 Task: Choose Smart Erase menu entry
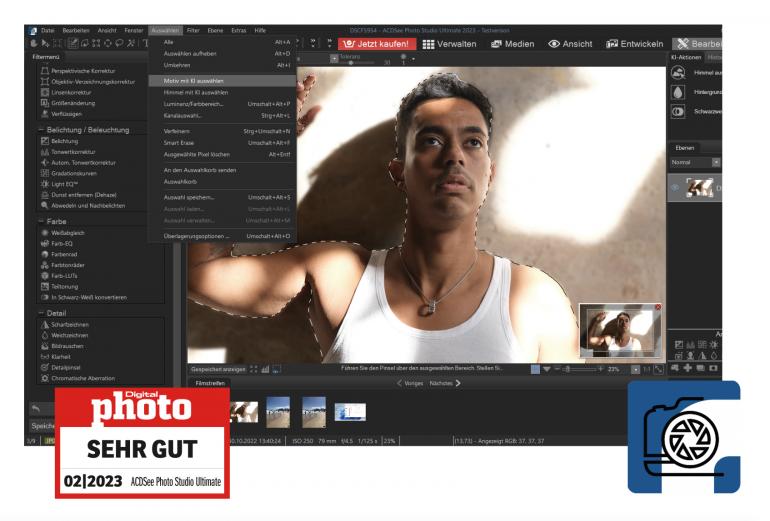coord(222,143)
